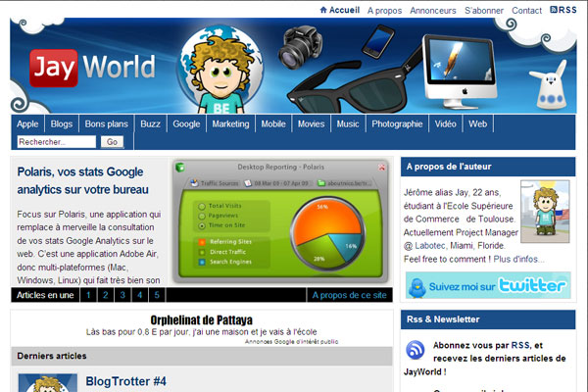Show featured article number 4
This screenshot has width=588, height=392.
point(140,295)
